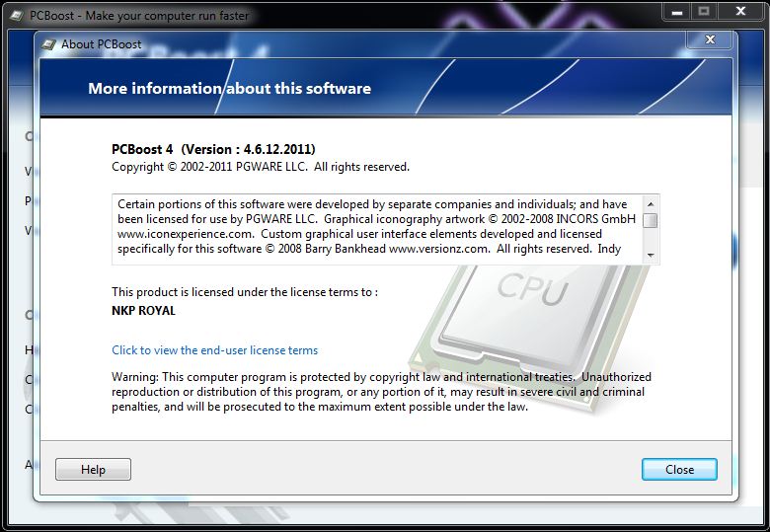This screenshot has width=770, height=532.
Task: Click the Help button
Action: click(x=94, y=470)
